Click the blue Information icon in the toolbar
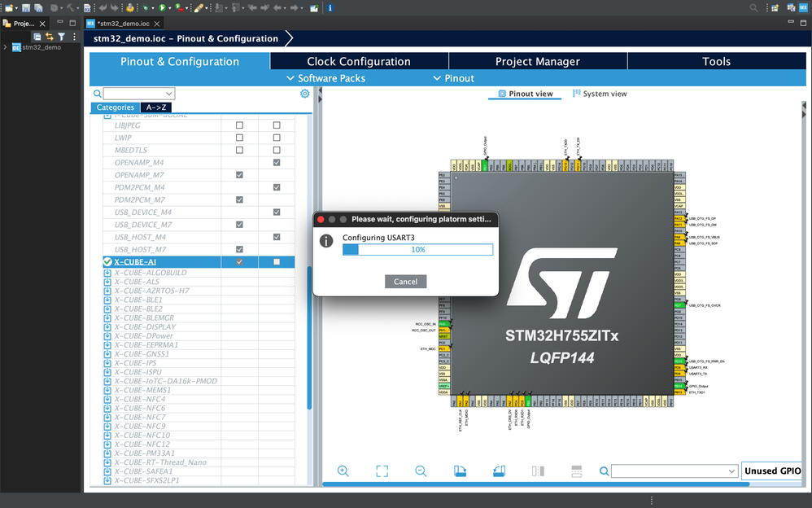Image resolution: width=812 pixels, height=508 pixels. (330, 8)
